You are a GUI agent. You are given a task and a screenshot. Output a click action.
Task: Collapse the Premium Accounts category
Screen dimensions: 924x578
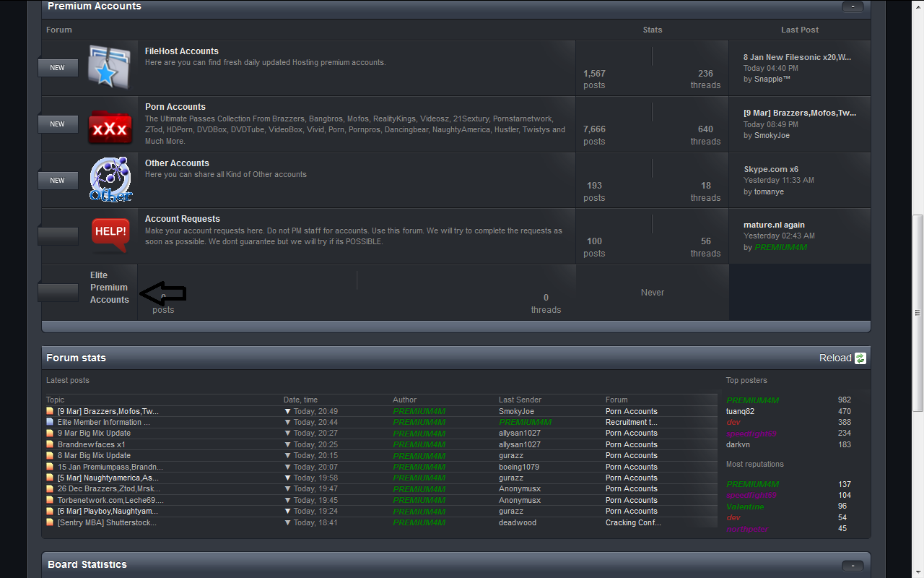click(x=853, y=7)
